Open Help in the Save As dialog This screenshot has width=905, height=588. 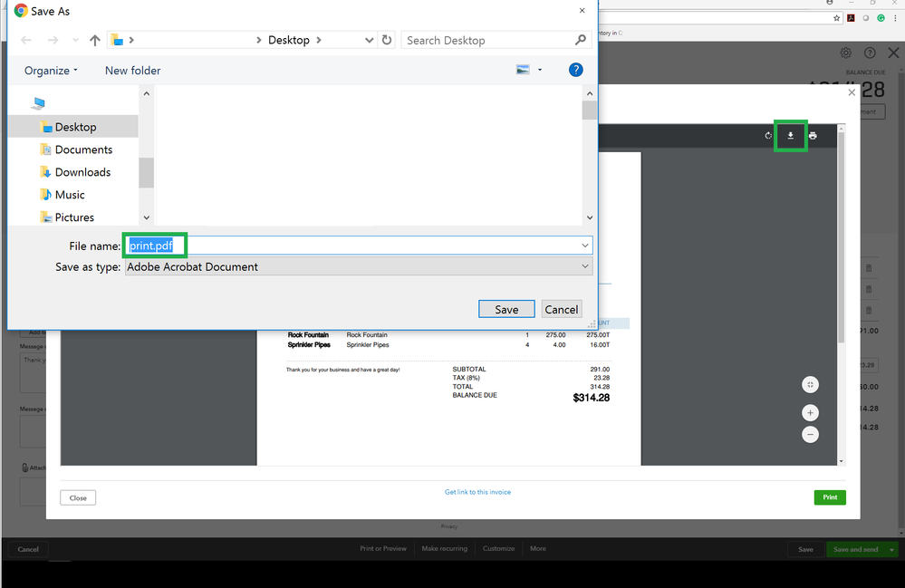tap(576, 70)
